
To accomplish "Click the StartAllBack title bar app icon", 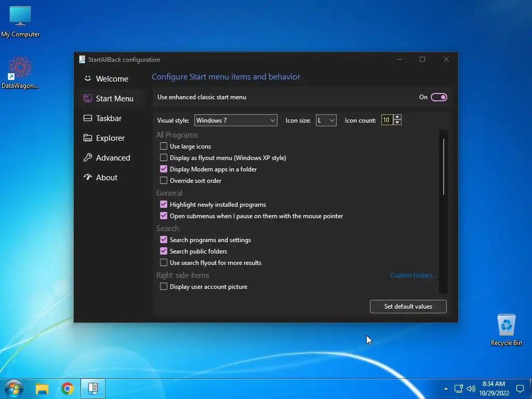I will (x=82, y=59).
